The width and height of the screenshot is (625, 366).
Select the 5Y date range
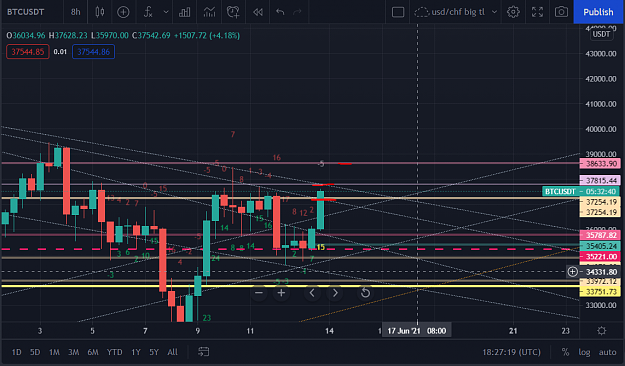click(154, 352)
